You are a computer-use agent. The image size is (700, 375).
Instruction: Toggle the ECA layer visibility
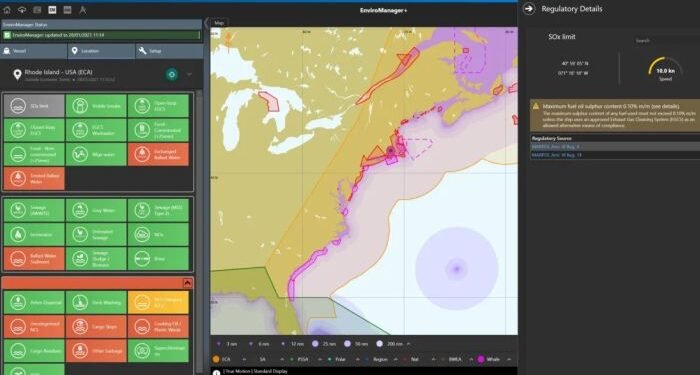click(216, 359)
